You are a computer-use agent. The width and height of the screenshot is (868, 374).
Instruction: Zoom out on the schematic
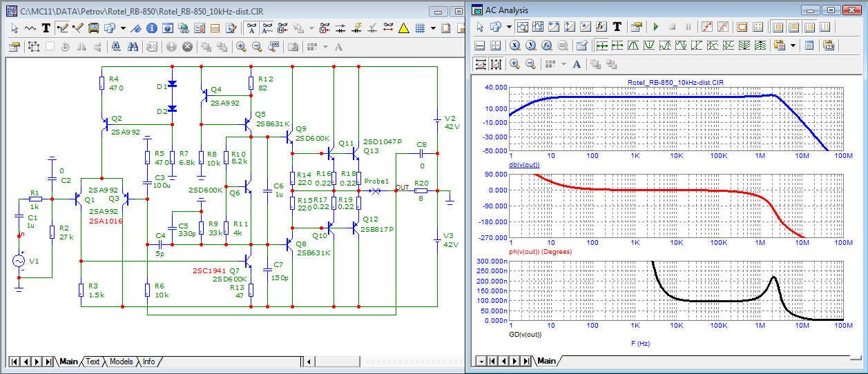click(257, 48)
